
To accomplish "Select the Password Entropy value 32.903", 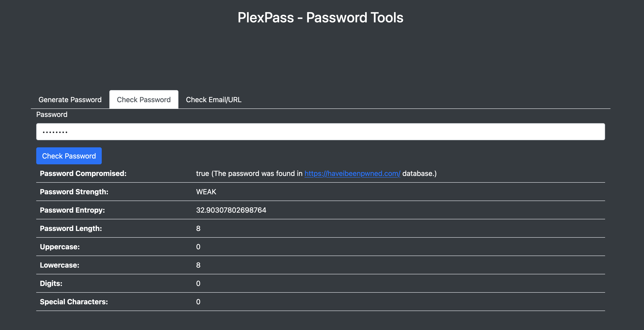I will [x=231, y=210].
